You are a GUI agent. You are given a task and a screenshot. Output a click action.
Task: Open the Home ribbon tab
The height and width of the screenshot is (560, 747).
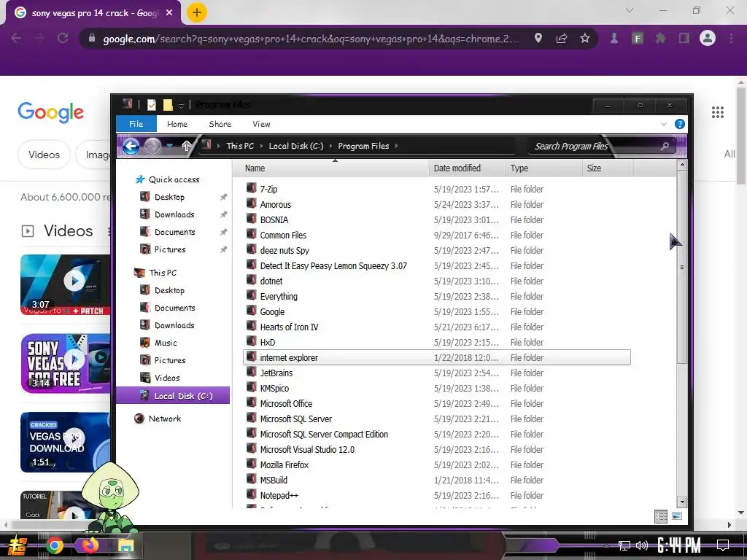[x=177, y=124]
